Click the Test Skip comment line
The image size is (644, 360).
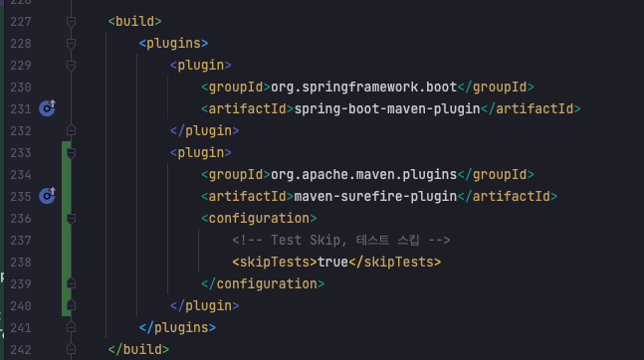coord(340,240)
